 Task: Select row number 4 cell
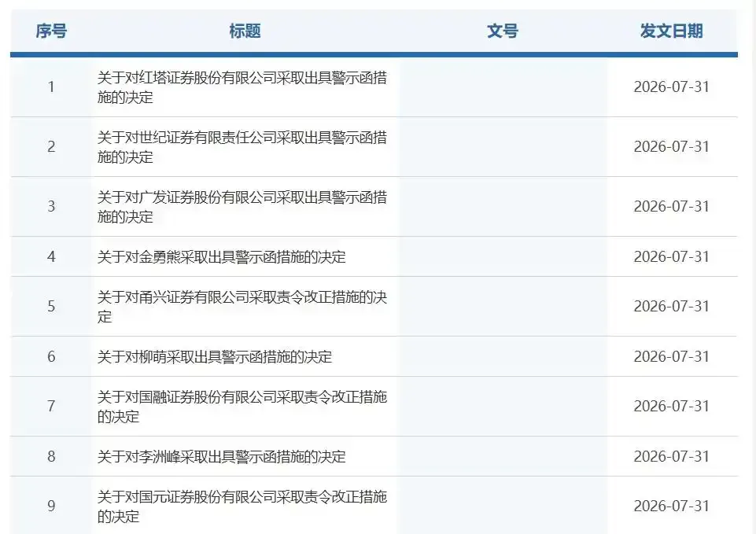click(51, 257)
